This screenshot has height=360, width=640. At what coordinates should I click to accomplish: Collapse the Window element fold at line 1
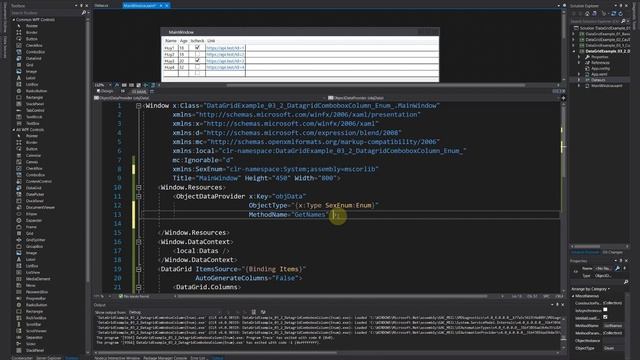(138, 106)
